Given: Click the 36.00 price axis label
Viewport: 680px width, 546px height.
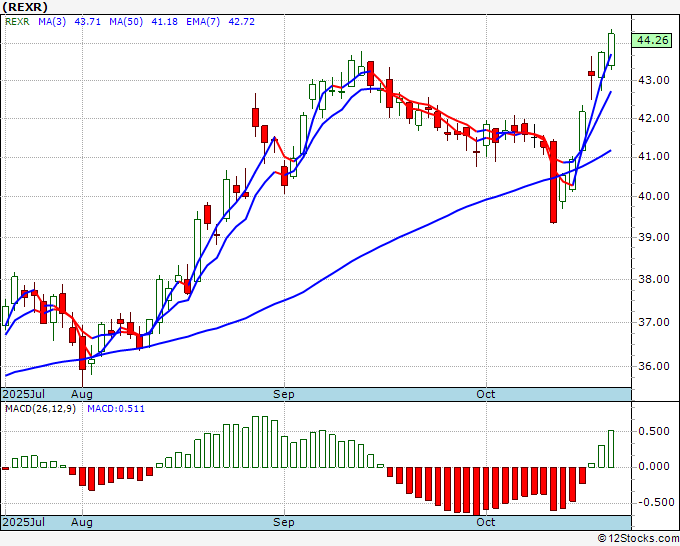Looking at the screenshot, I should [x=654, y=366].
